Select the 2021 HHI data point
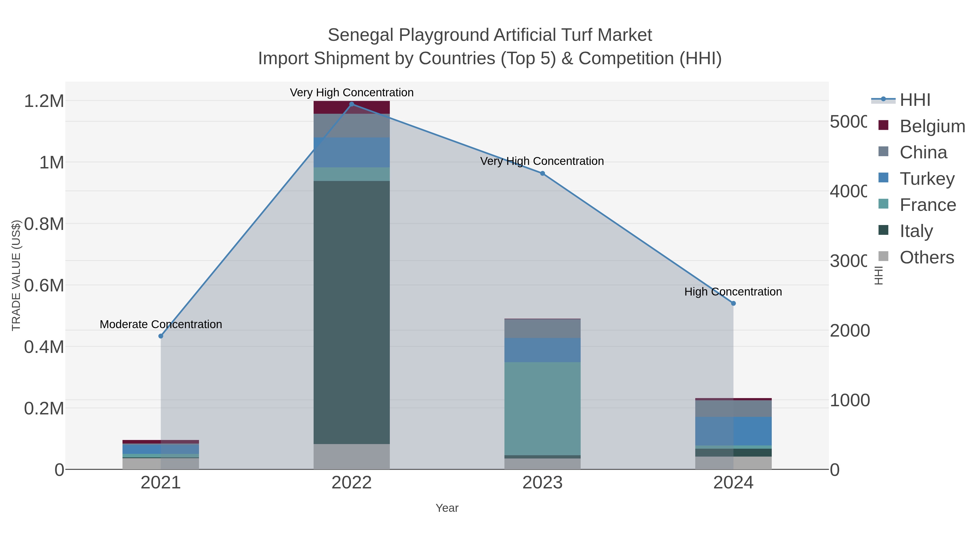 (x=161, y=336)
